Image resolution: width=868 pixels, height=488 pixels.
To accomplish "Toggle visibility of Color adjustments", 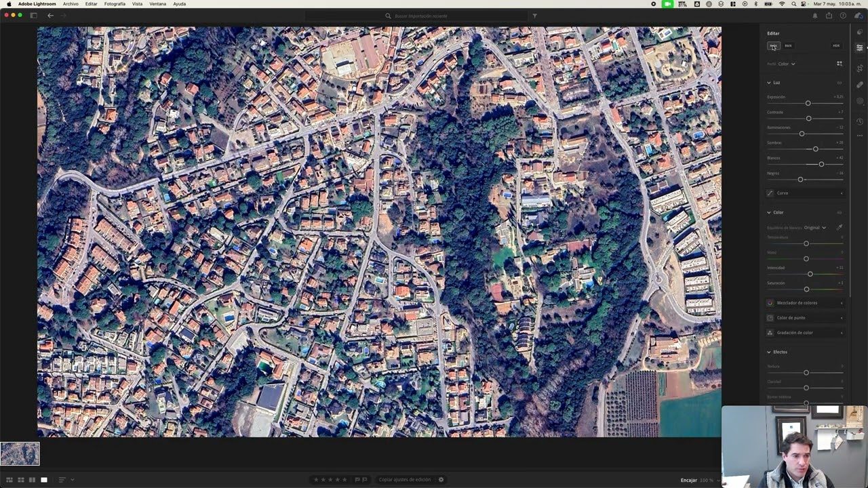I will 839,212.
